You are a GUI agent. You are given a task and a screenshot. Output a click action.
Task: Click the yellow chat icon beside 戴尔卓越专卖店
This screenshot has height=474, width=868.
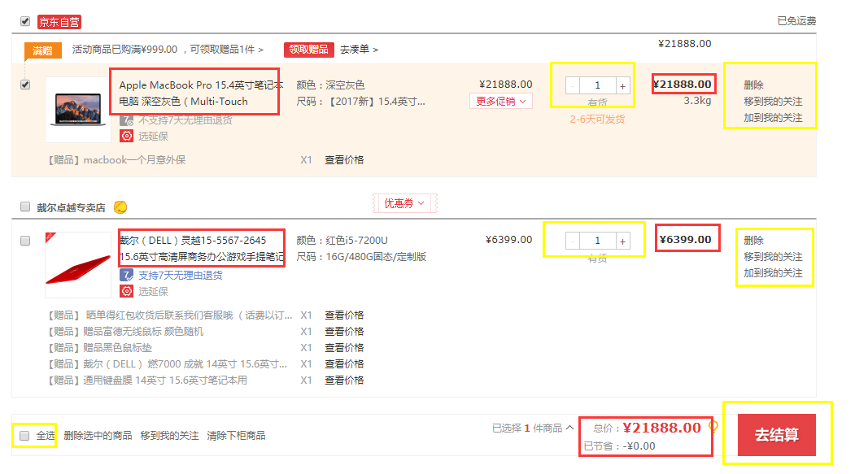[x=120, y=207]
